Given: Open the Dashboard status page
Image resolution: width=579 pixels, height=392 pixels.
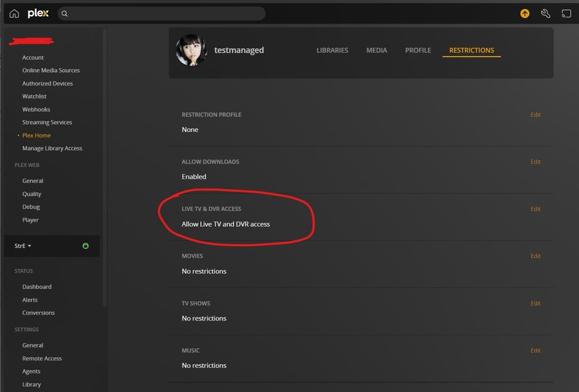Looking at the screenshot, I should point(37,287).
